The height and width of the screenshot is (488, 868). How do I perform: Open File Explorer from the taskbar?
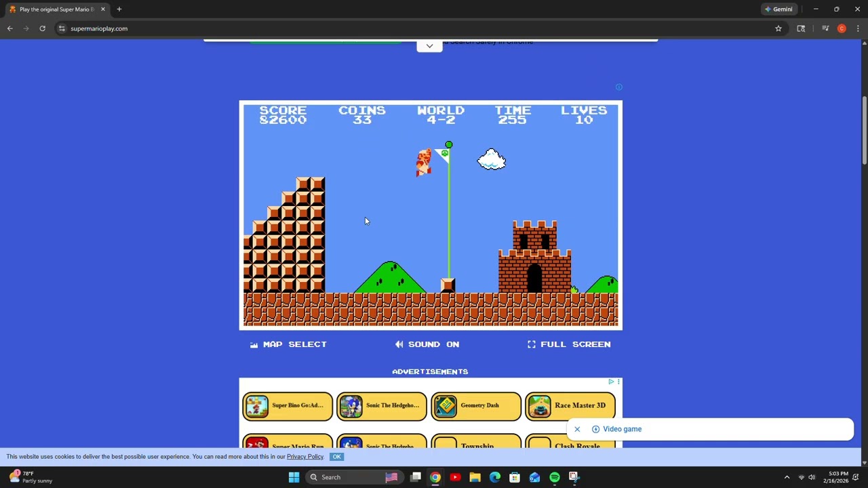pyautogui.click(x=475, y=477)
